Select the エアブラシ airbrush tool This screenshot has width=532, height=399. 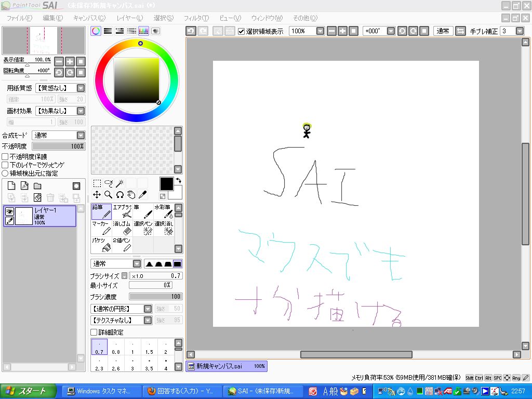pyautogui.click(x=122, y=211)
